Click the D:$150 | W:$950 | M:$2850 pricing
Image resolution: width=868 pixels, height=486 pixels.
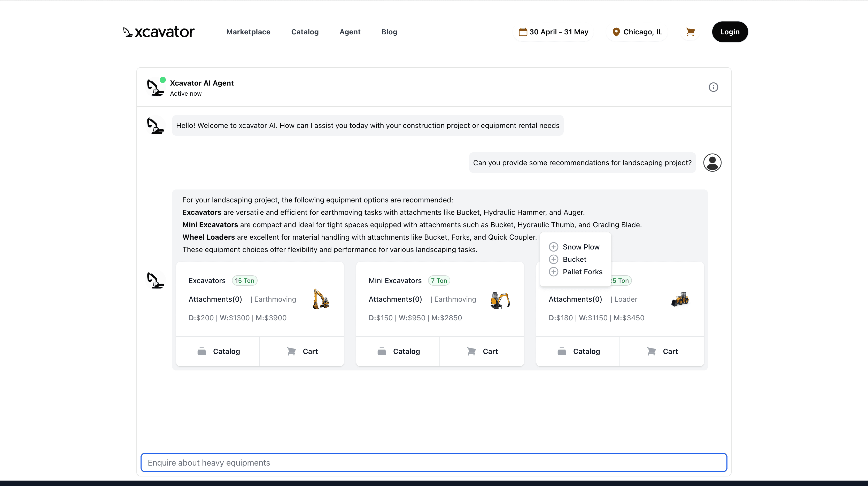click(415, 318)
